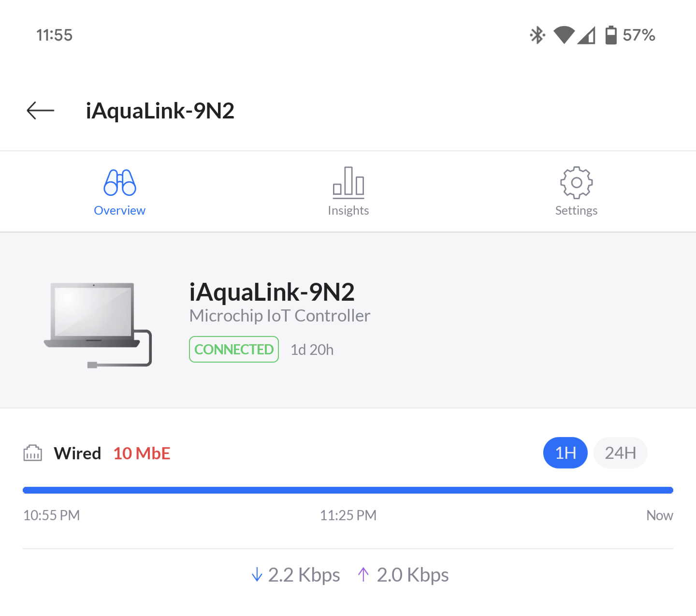Tap the iAquaLink-9N2 page title
Viewport: 696px width, 616px height.
(160, 111)
